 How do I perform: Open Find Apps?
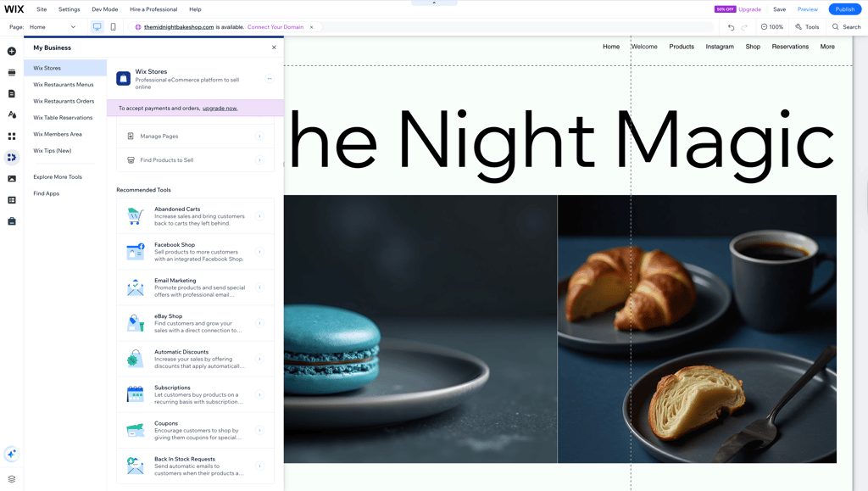[46, 193]
